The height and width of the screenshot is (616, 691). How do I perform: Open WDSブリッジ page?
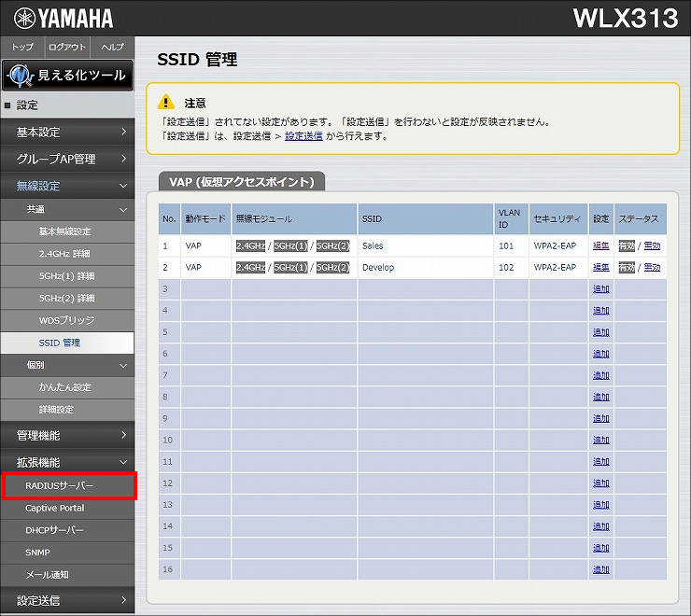[67, 320]
